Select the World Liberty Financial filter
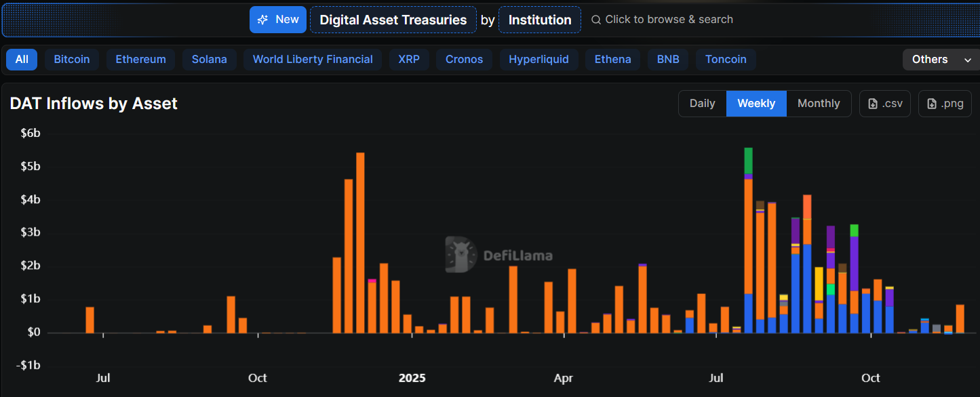Screen dimensions: 980x397 point(312,60)
